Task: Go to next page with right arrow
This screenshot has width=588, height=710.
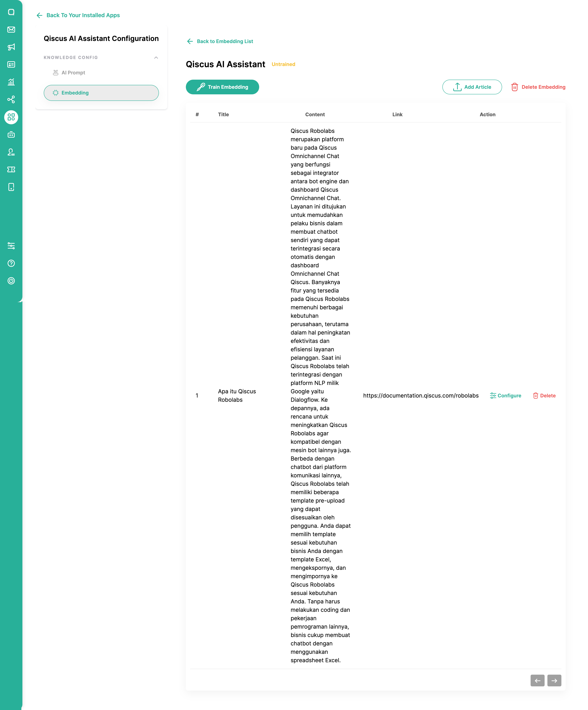Action: pyautogui.click(x=554, y=681)
